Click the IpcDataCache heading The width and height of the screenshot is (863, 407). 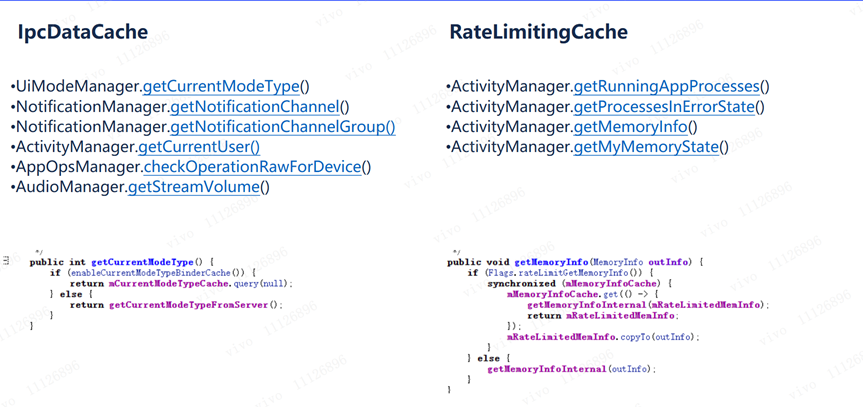click(x=83, y=32)
